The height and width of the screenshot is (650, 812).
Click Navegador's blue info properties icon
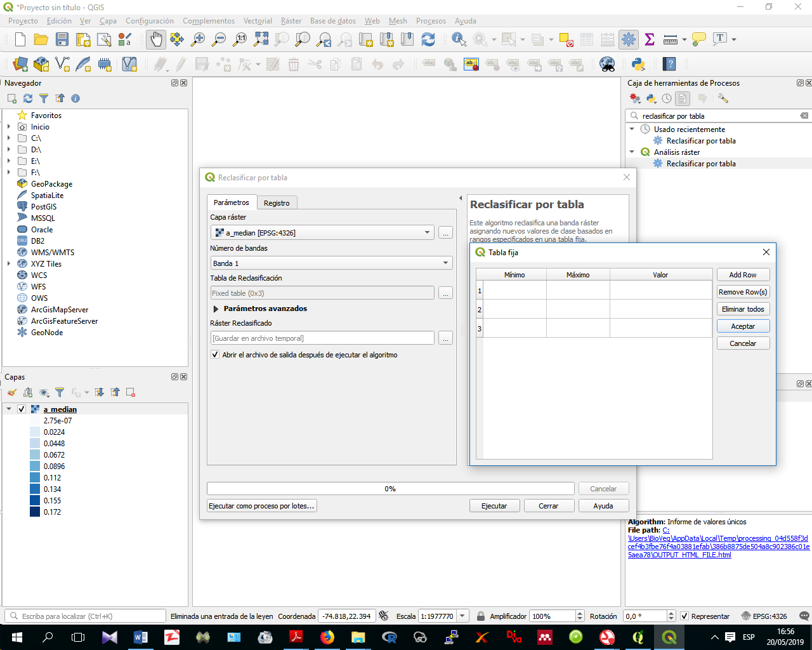(x=75, y=98)
